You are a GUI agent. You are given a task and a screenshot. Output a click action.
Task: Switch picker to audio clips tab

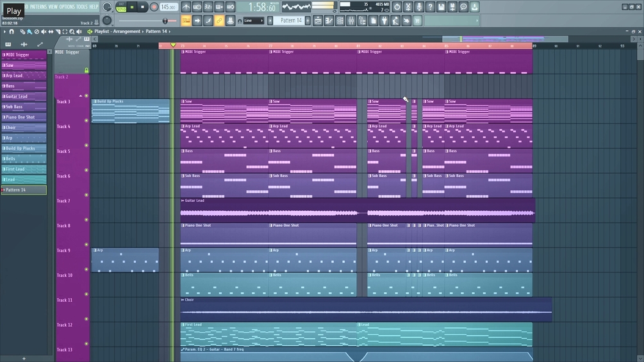pos(24,44)
